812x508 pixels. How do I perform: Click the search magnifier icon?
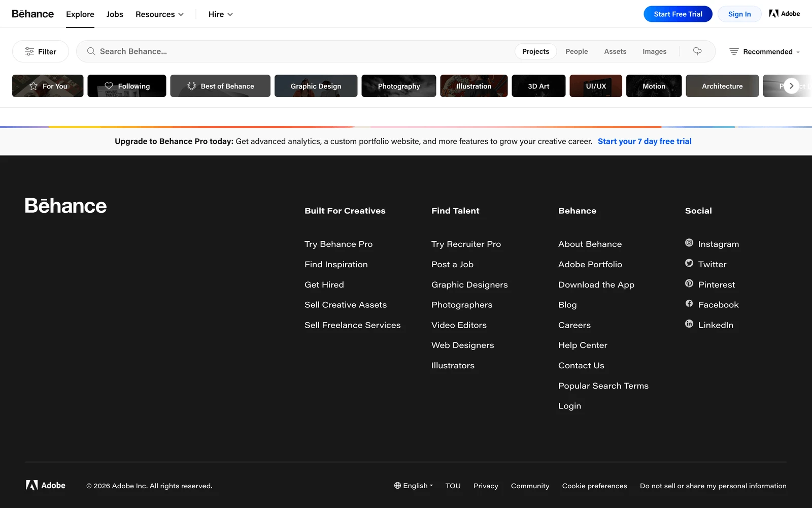click(91, 51)
